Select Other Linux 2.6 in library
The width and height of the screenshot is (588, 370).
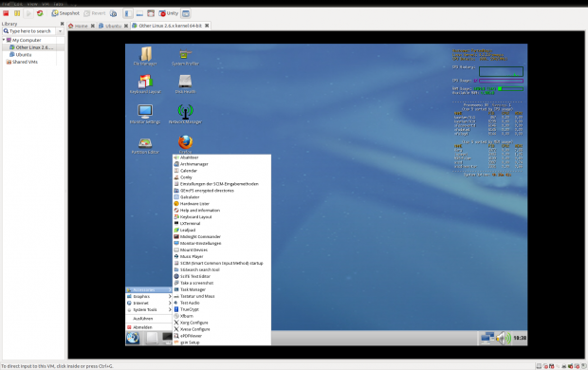click(x=33, y=47)
